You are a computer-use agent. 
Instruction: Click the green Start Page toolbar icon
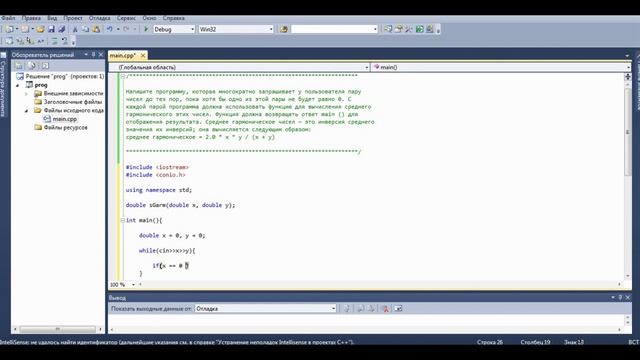click(x=419, y=29)
